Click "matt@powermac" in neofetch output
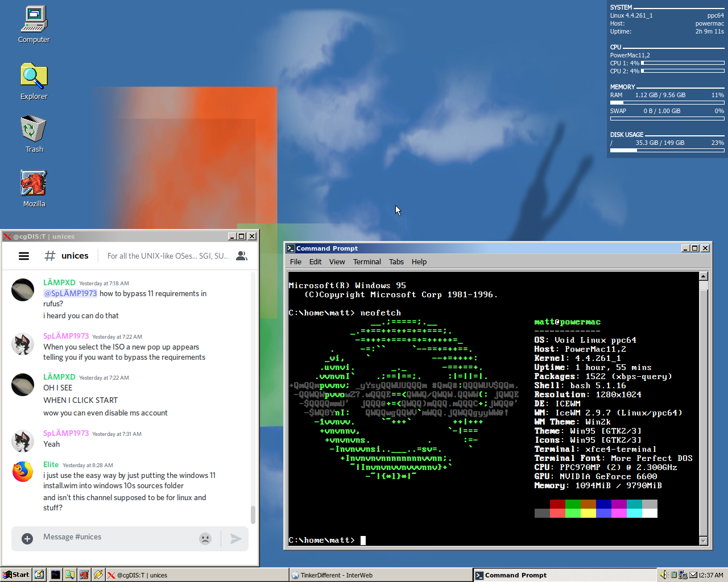Viewport: 728px width, 582px height. 567,322
